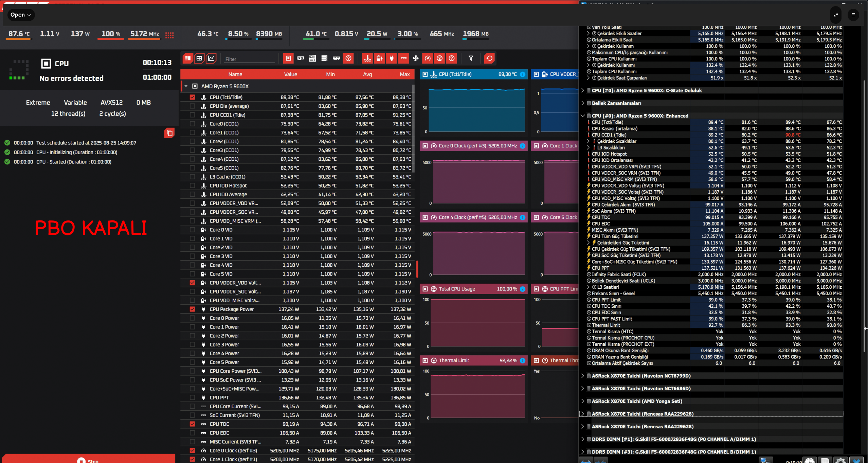The width and height of the screenshot is (868, 463).
Task: Sort by the Name column header
Action: click(x=235, y=74)
